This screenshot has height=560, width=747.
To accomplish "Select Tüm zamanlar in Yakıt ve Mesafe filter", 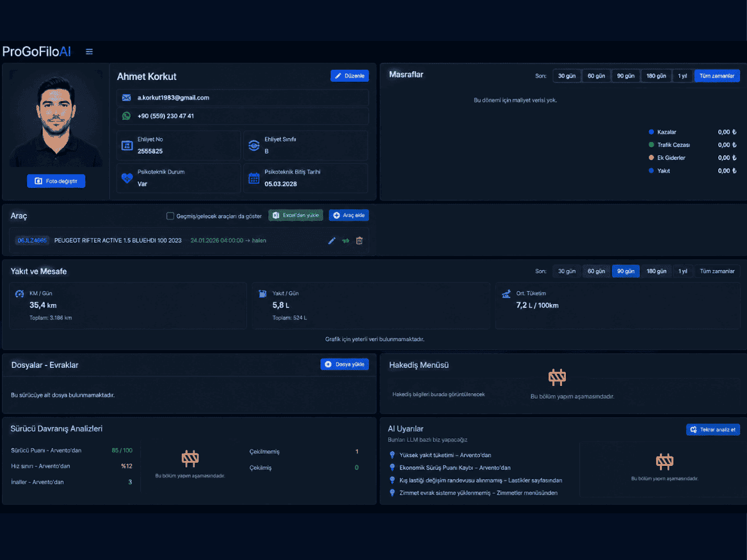I will tap(716, 271).
